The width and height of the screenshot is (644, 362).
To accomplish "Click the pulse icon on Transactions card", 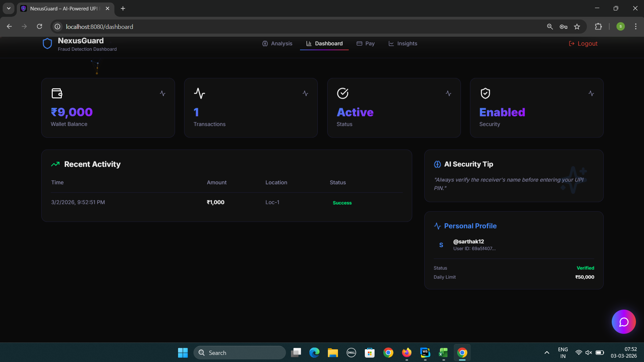I will pyautogui.click(x=200, y=93).
